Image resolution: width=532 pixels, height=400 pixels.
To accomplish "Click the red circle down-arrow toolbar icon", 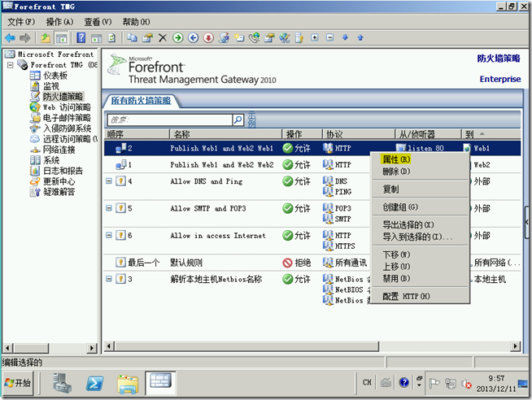I will click(x=208, y=37).
